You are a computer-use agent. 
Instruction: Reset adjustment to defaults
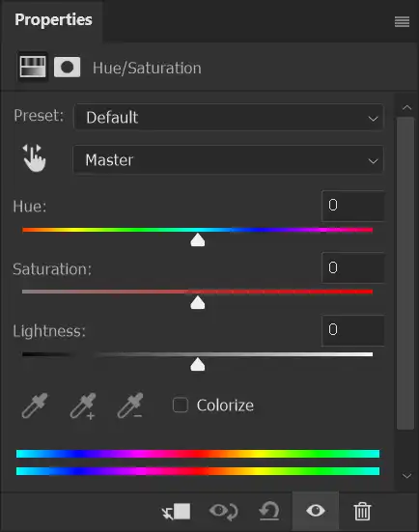point(269,512)
